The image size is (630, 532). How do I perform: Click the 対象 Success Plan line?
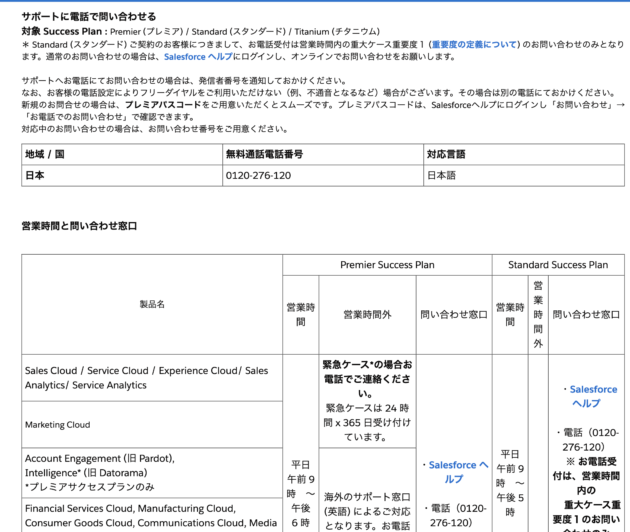point(200,31)
